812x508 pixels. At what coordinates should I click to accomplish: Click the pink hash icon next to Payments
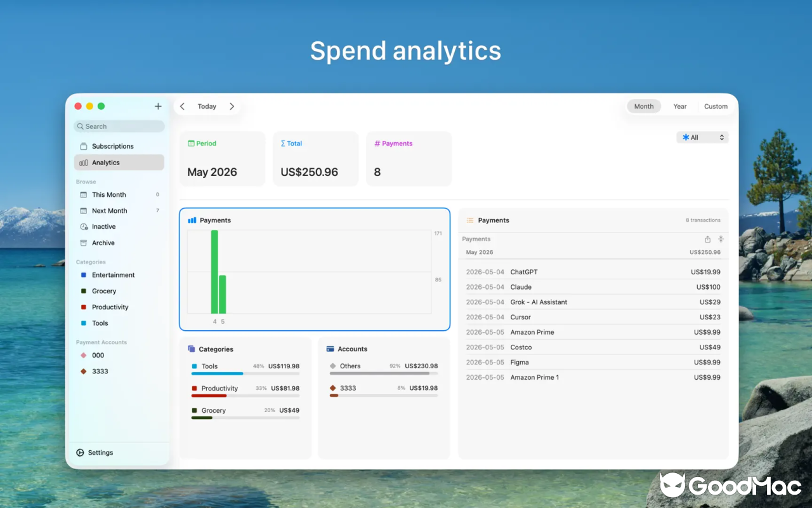(377, 144)
